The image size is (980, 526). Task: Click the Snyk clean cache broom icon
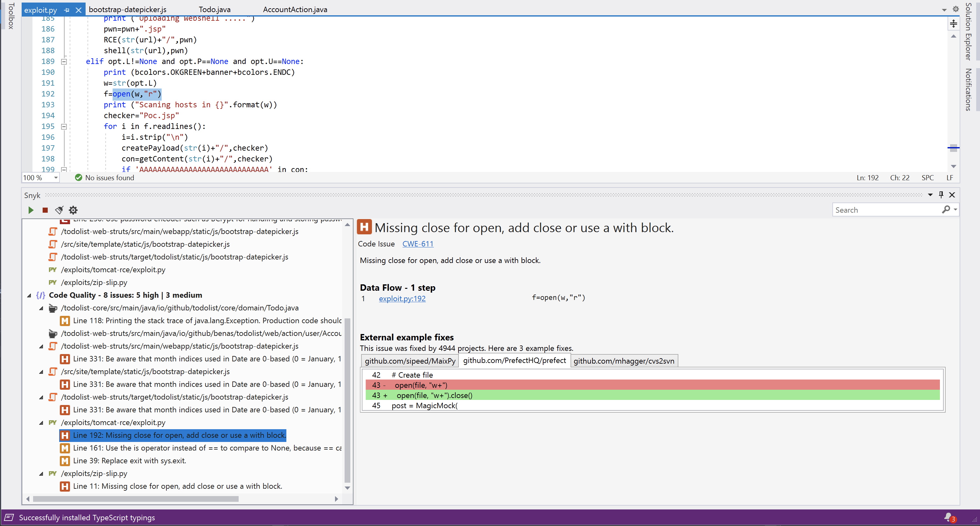59,210
